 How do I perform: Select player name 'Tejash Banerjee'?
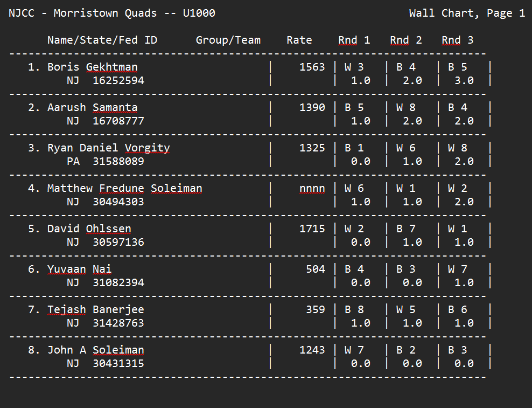[x=96, y=309]
